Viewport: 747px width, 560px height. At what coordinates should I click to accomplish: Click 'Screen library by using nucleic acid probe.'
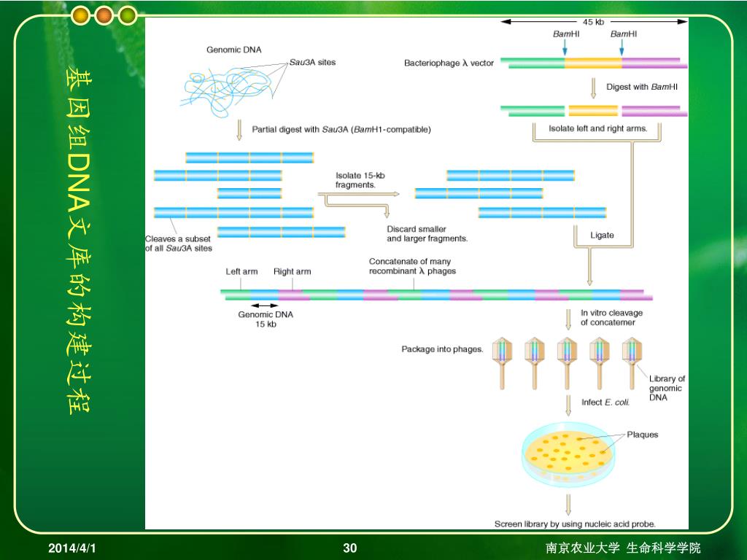[575, 524]
